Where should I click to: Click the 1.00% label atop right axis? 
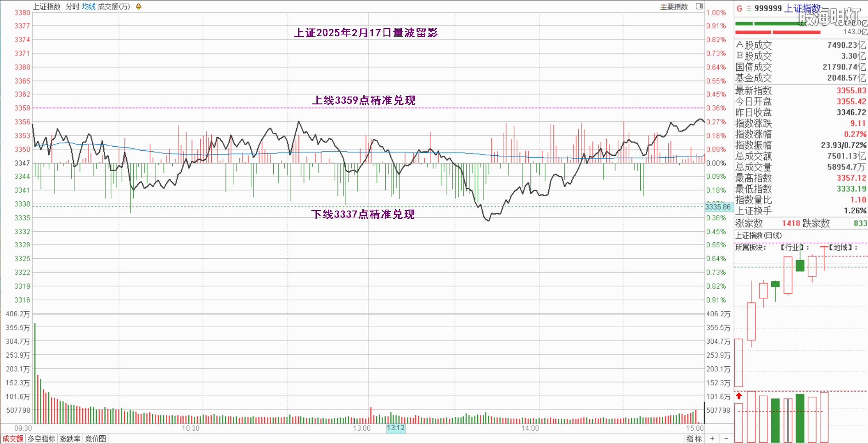716,12
